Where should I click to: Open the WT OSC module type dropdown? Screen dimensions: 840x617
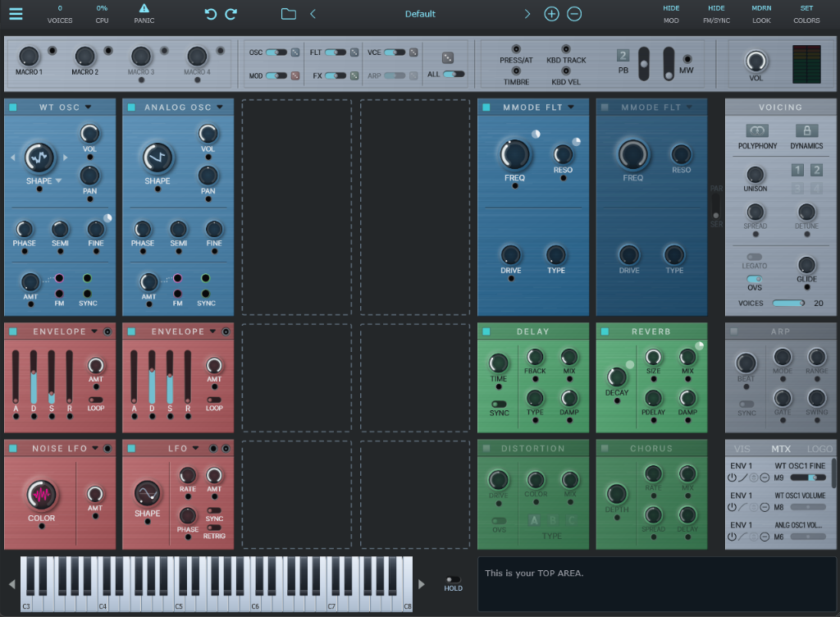point(88,107)
